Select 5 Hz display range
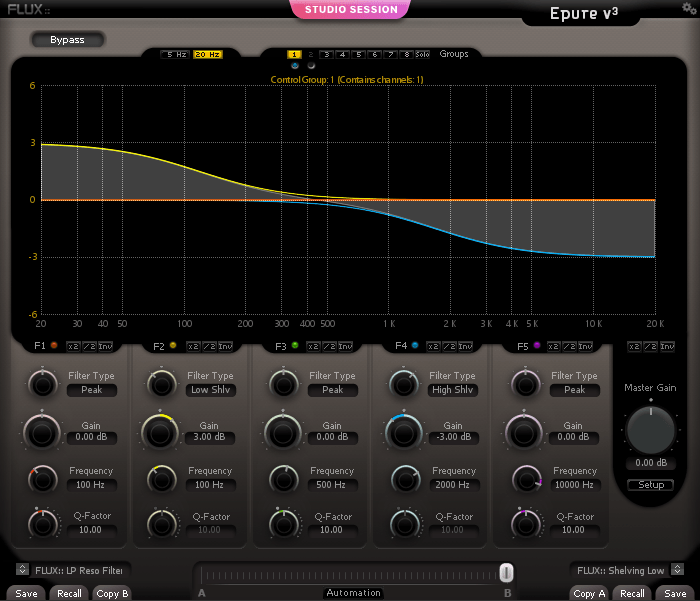The width and height of the screenshot is (700, 601). [x=176, y=54]
